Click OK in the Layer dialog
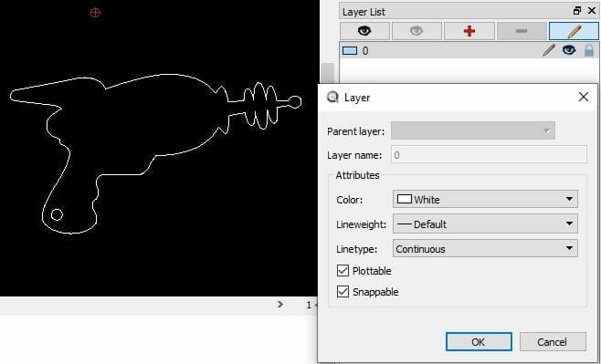This screenshot has width=601, height=364. coord(479,342)
